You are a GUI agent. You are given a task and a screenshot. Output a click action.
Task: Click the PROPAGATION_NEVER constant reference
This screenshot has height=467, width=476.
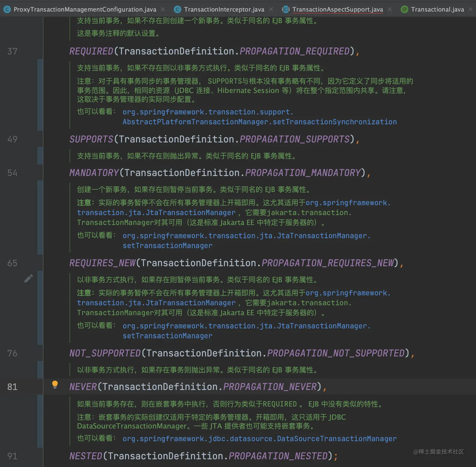(270, 387)
